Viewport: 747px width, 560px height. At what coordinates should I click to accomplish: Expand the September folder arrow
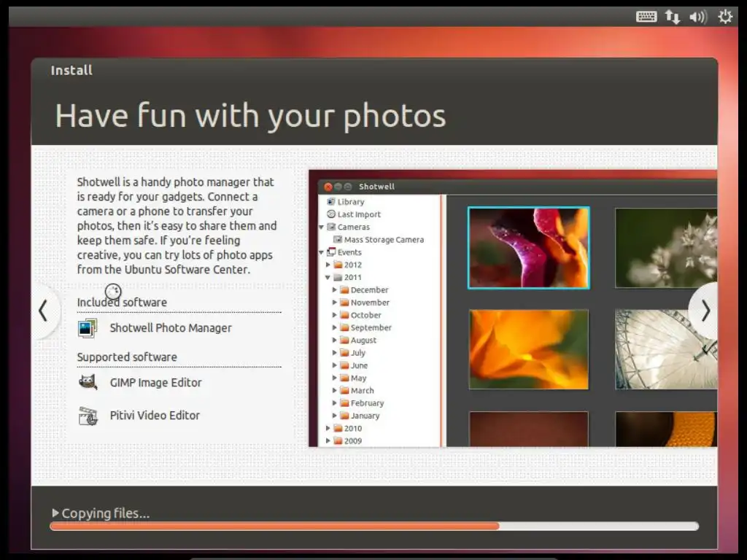point(334,327)
